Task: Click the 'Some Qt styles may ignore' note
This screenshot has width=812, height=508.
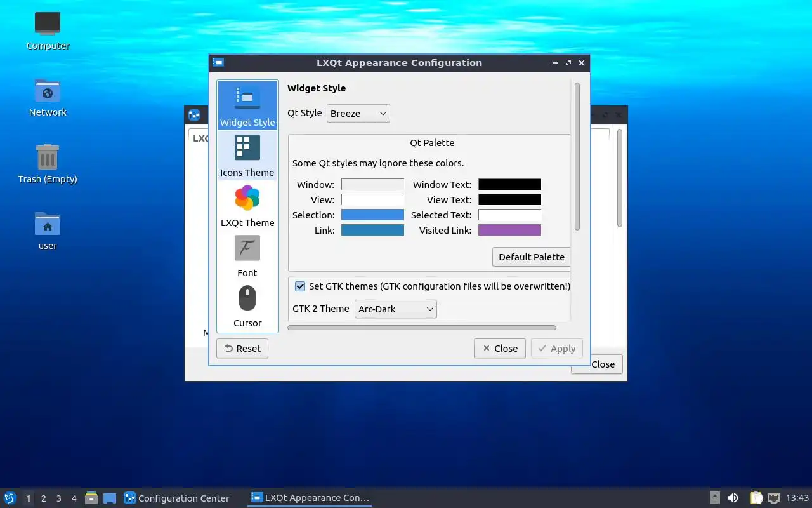Action: [378, 163]
